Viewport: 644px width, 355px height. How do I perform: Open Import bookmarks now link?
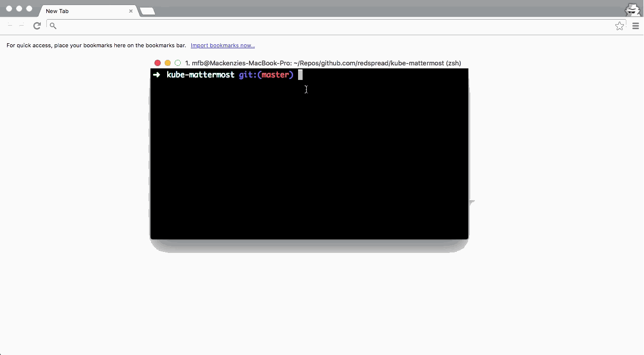tap(223, 45)
